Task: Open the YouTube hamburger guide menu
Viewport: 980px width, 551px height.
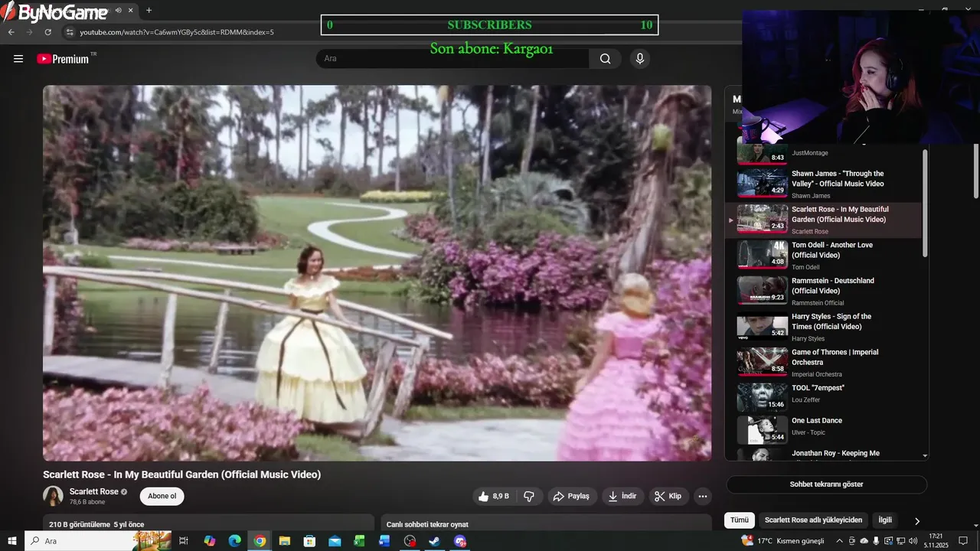Action: [x=18, y=59]
